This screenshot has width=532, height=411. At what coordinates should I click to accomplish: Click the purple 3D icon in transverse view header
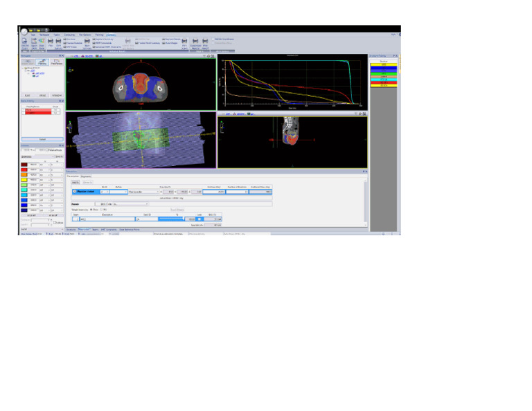[x=83, y=56]
